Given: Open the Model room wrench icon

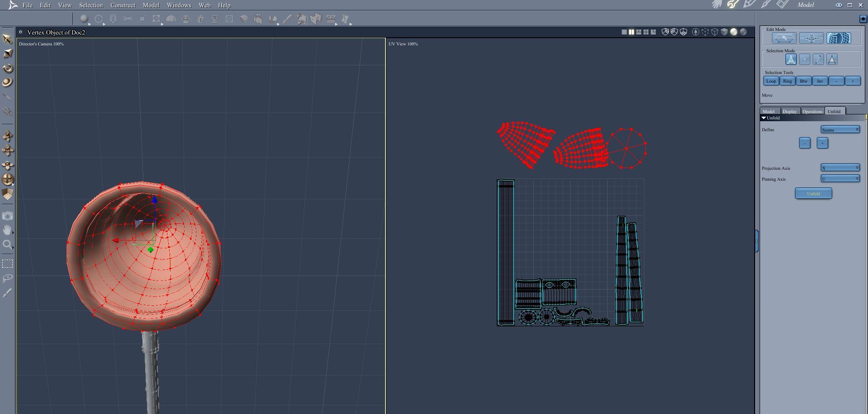Looking at the screenshot, I should pyautogui.click(x=733, y=5).
